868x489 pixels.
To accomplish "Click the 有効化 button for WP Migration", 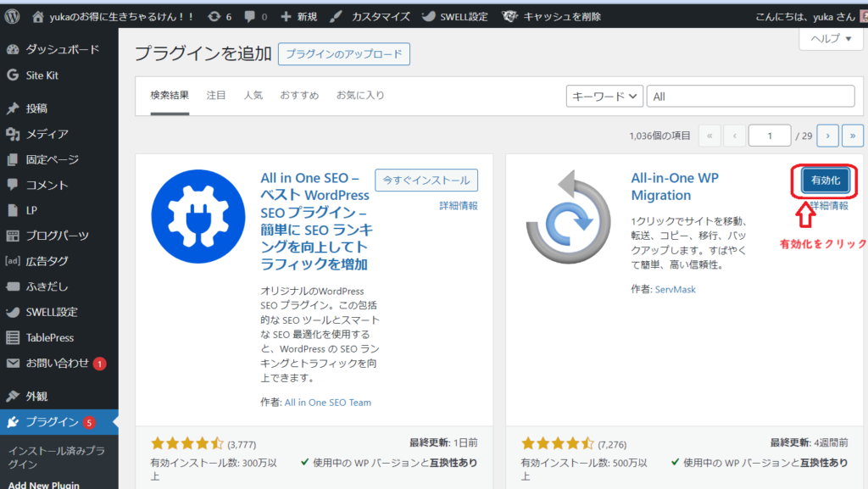I will (x=825, y=181).
